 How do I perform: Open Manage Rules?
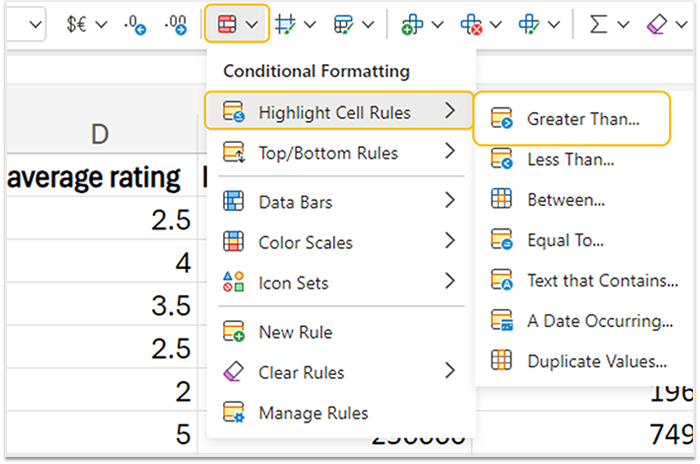pos(312,413)
